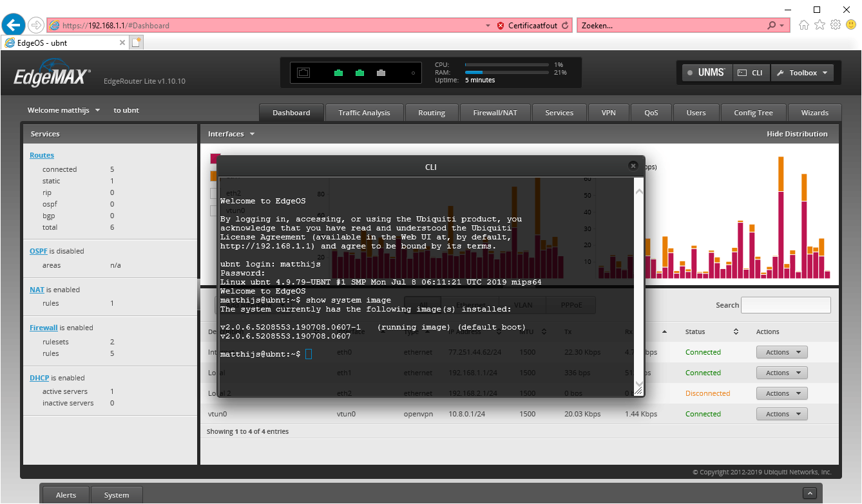The height and width of the screenshot is (504, 862).
Task: Click the magnifier icon in Zoeken box
Action: click(x=772, y=26)
